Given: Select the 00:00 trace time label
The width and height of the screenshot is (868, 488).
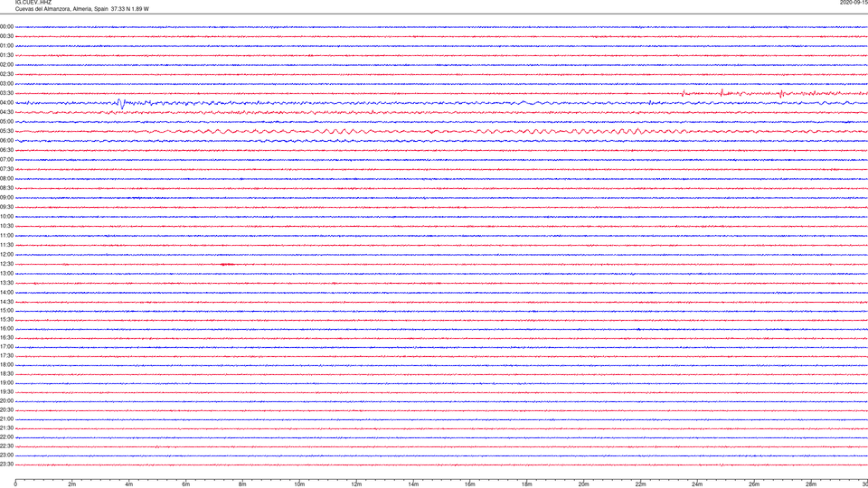Looking at the screenshot, I should [x=6, y=26].
